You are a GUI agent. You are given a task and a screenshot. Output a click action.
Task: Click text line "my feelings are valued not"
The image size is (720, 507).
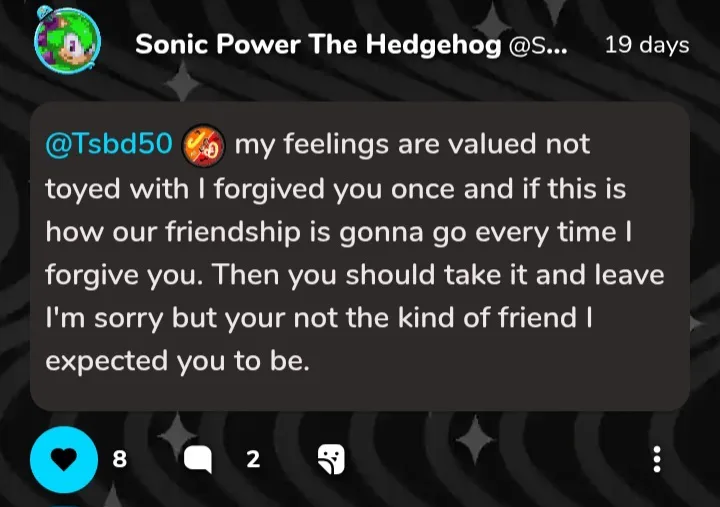point(412,144)
